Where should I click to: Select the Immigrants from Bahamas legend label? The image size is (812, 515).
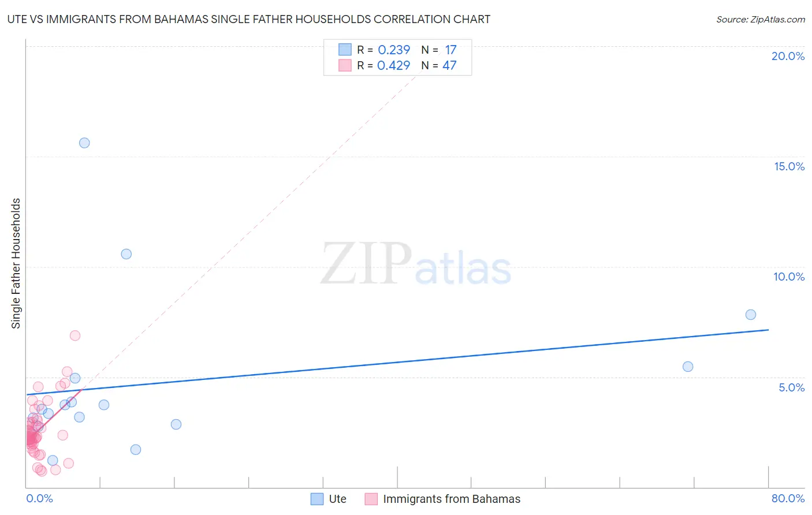452,499
